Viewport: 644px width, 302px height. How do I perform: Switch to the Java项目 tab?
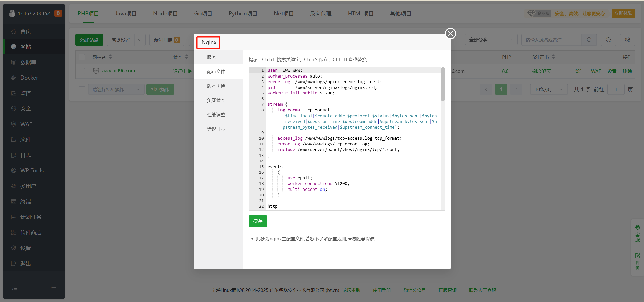(x=126, y=14)
